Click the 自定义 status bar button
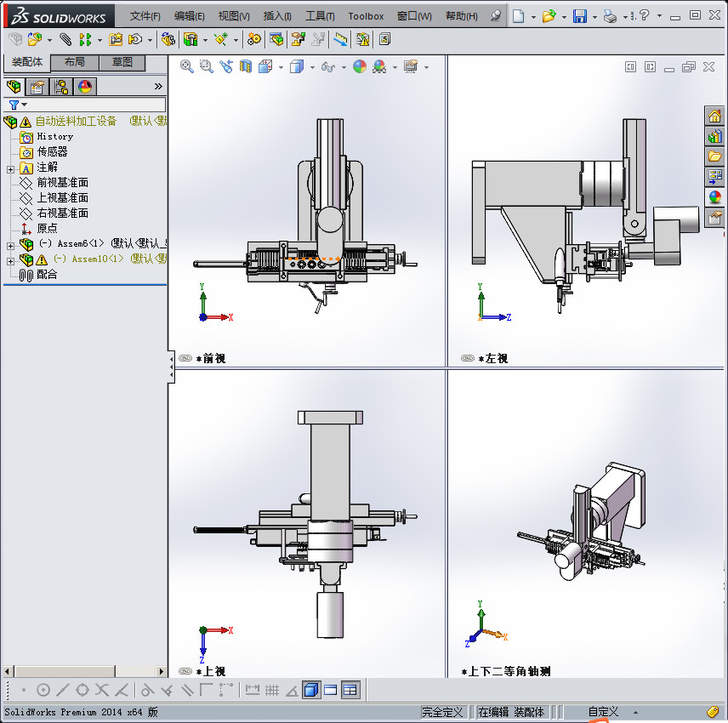The height and width of the screenshot is (723, 728). tap(603, 711)
